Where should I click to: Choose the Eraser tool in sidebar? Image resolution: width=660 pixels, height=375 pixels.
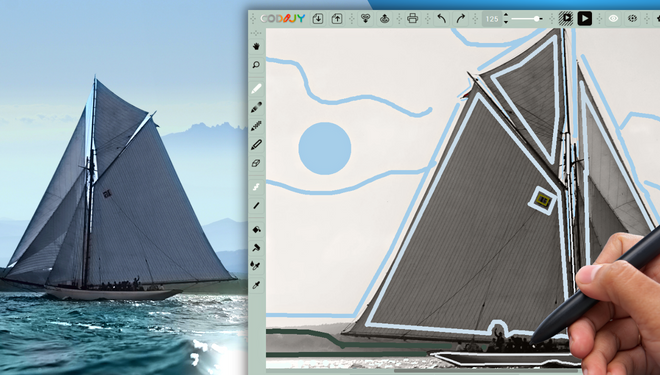click(x=256, y=163)
